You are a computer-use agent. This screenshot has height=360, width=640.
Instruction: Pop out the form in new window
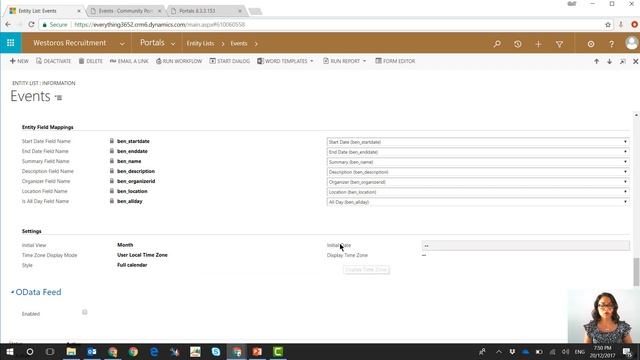coord(622,61)
